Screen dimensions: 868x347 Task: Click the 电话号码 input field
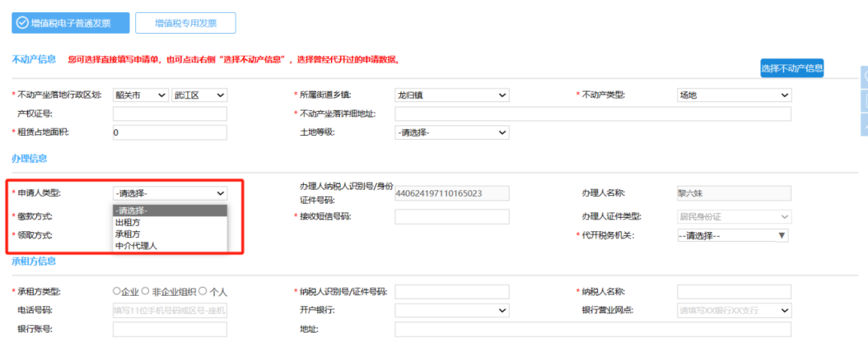[170, 311]
